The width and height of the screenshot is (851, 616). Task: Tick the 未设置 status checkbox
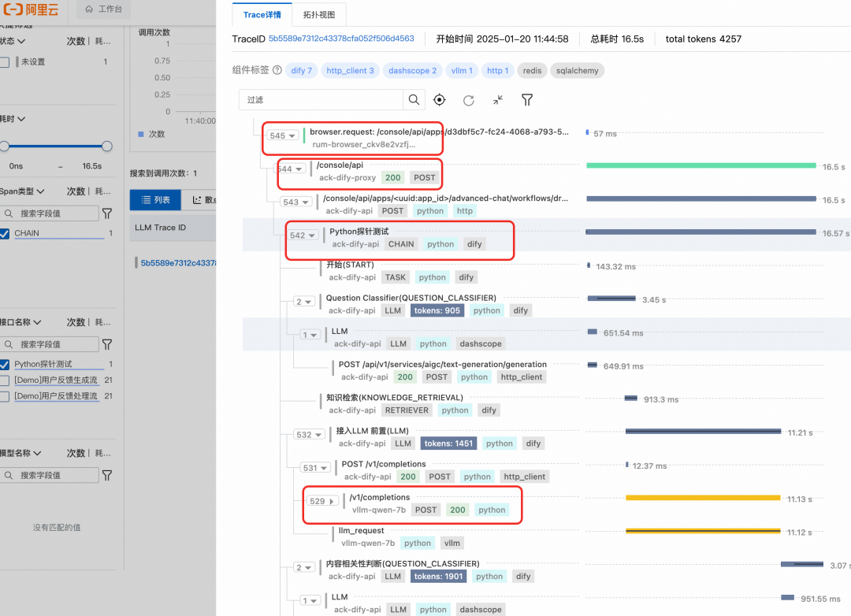[5, 62]
